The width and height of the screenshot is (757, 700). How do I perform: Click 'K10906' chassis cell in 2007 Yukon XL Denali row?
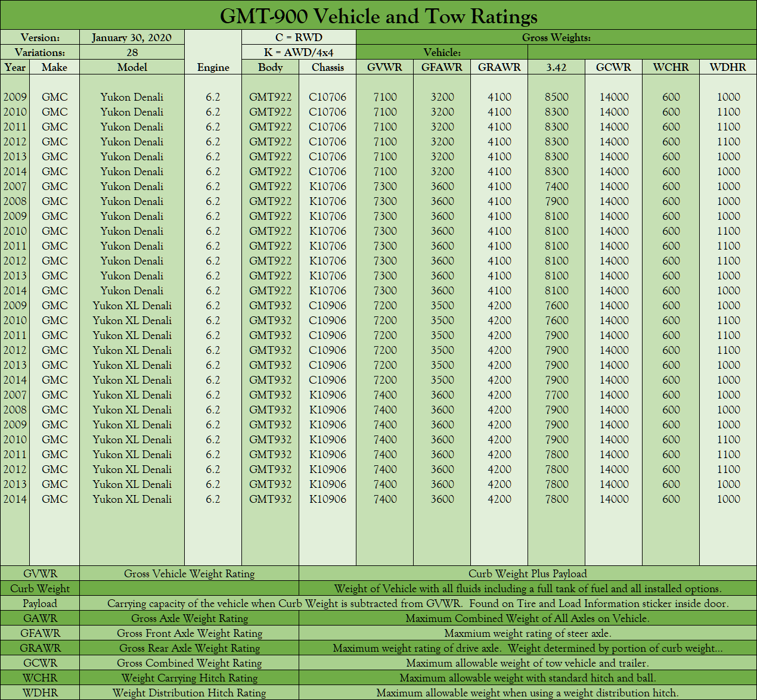[x=327, y=395]
